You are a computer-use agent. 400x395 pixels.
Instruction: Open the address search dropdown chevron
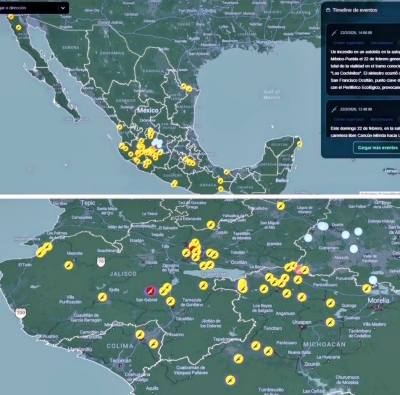63,8
